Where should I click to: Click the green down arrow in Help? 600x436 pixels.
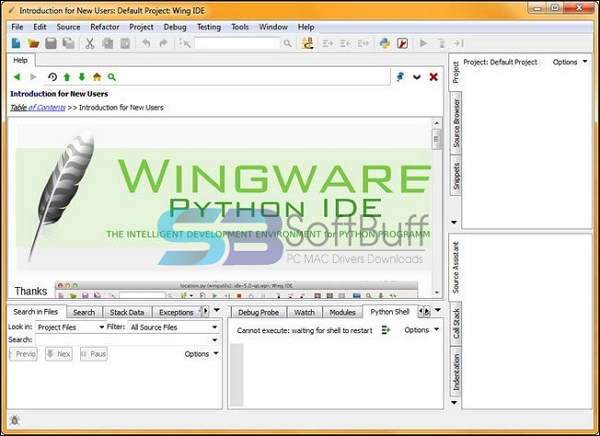(x=82, y=77)
